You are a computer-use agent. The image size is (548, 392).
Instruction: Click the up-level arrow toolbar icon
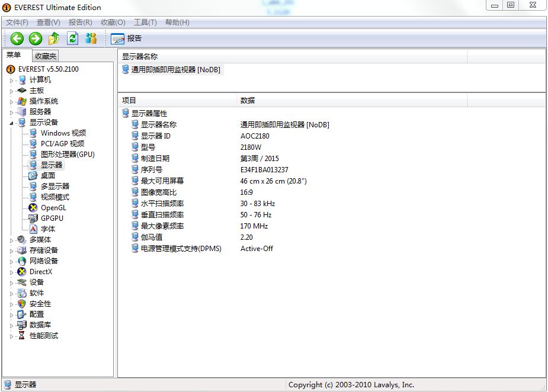(x=54, y=38)
